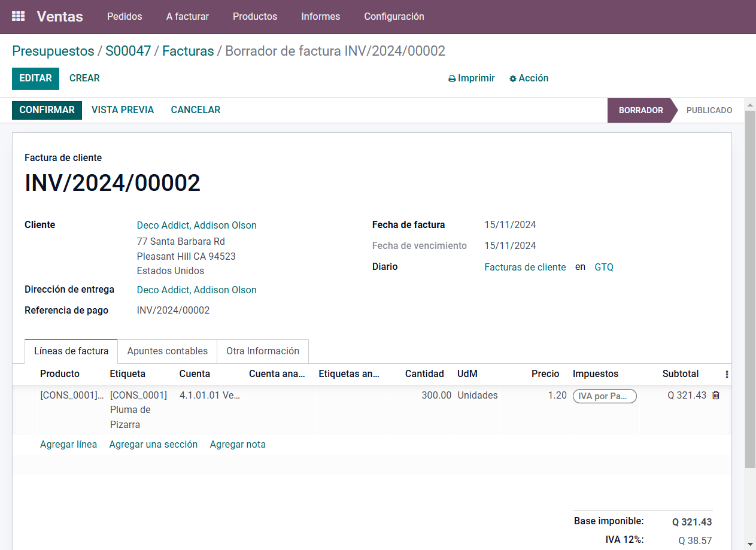Go back to S00047 in breadcrumb

pyautogui.click(x=128, y=51)
